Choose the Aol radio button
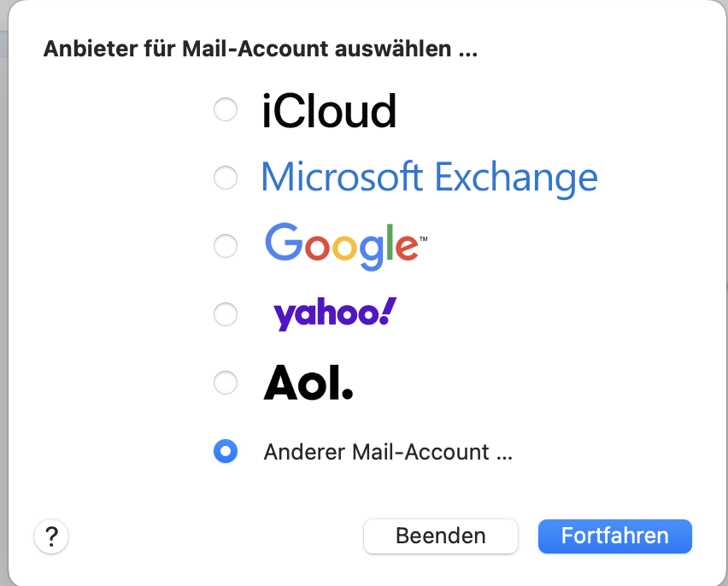This screenshot has height=586, width=728. coord(226,383)
